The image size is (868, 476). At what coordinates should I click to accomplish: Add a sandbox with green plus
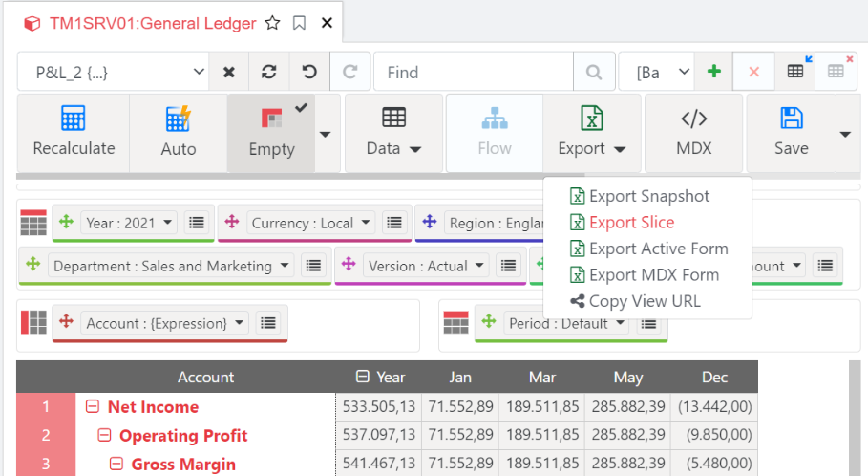click(714, 72)
